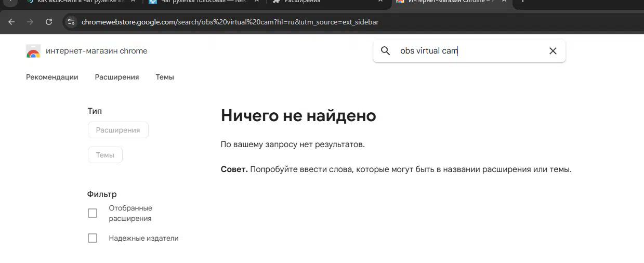Close the Расширения browser tab

pyautogui.click(x=381, y=2)
